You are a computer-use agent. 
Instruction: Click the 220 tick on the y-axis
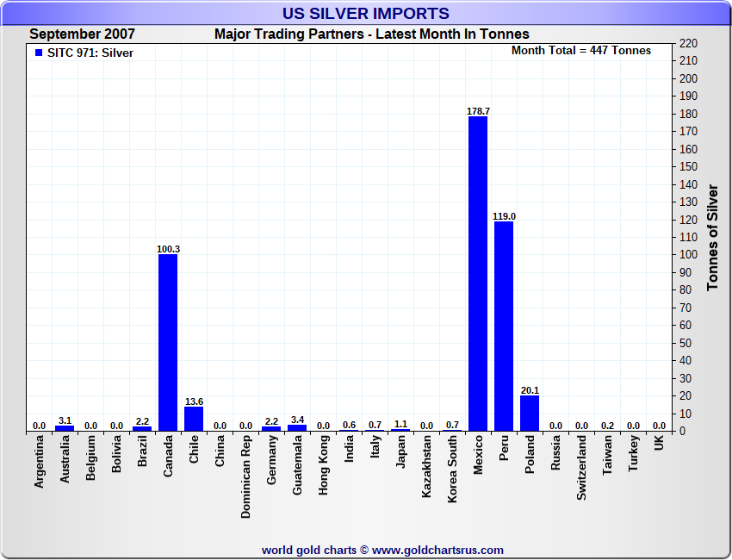[x=689, y=43]
